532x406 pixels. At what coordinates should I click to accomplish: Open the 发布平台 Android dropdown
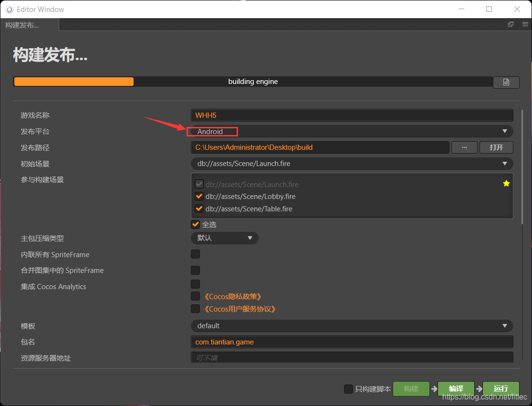[352, 131]
